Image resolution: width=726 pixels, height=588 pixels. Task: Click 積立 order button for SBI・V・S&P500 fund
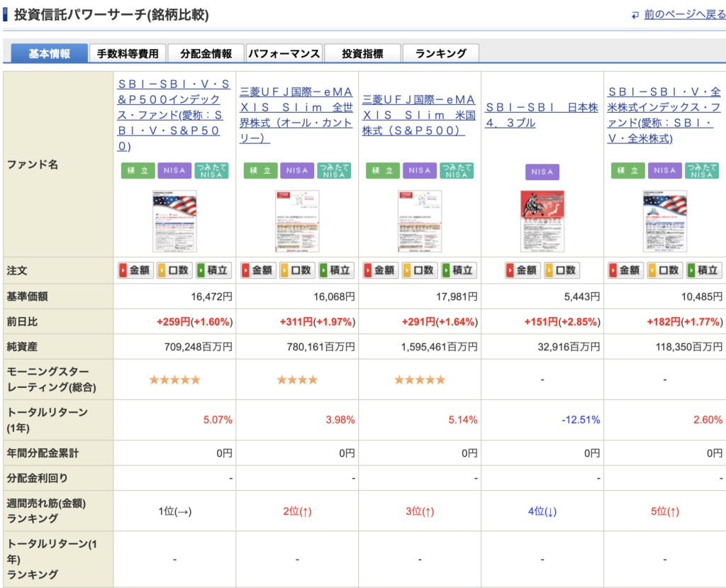pos(213,270)
